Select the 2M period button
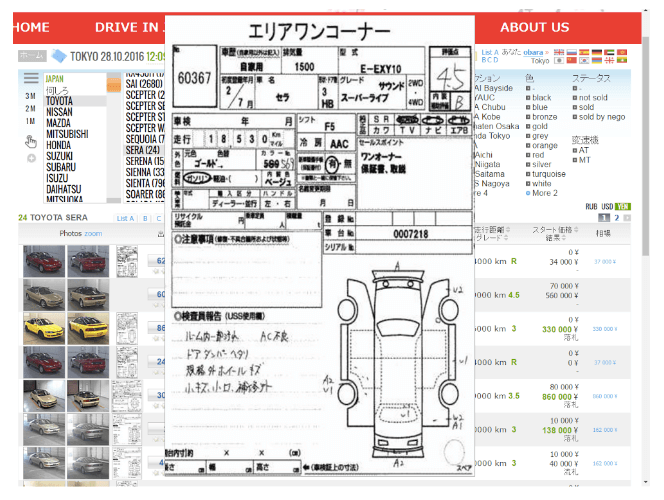The width and height of the screenshot is (664, 500). 30,109
